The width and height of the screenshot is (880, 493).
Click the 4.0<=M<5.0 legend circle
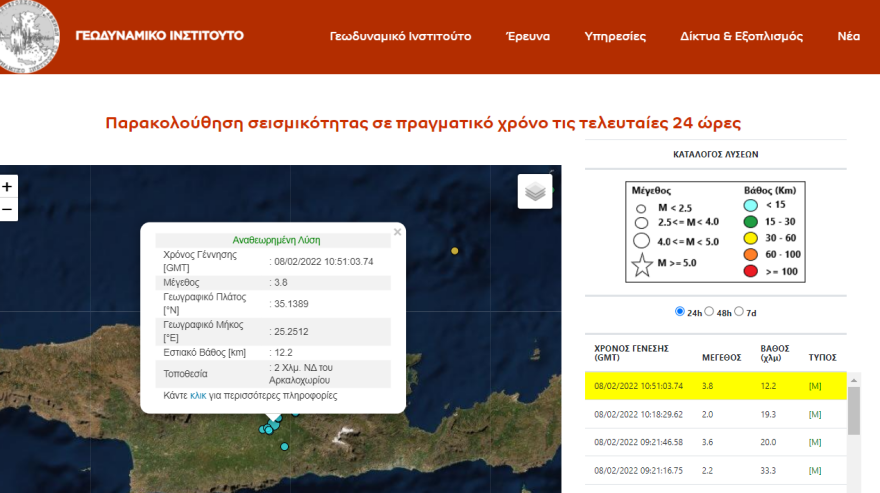pyautogui.click(x=641, y=241)
